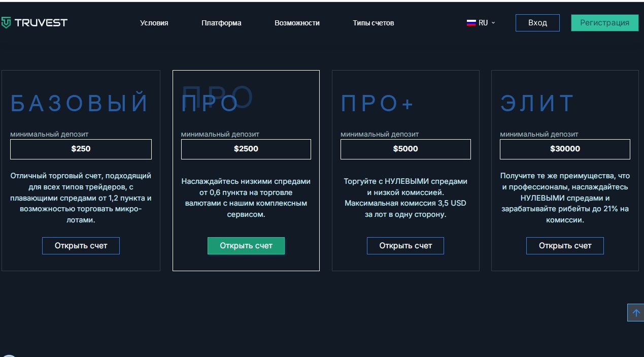Open account under ПРО+ plan
The width and height of the screenshot is (644, 357).
[x=405, y=246]
